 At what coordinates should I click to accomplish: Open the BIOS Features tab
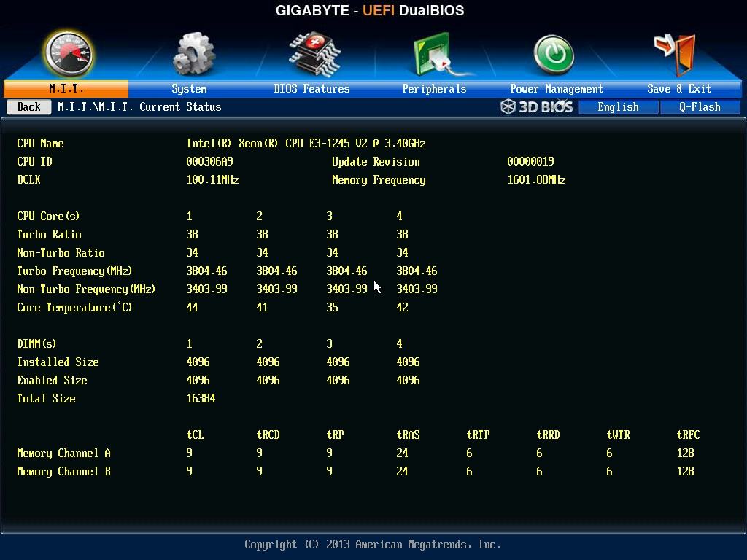tap(311, 88)
